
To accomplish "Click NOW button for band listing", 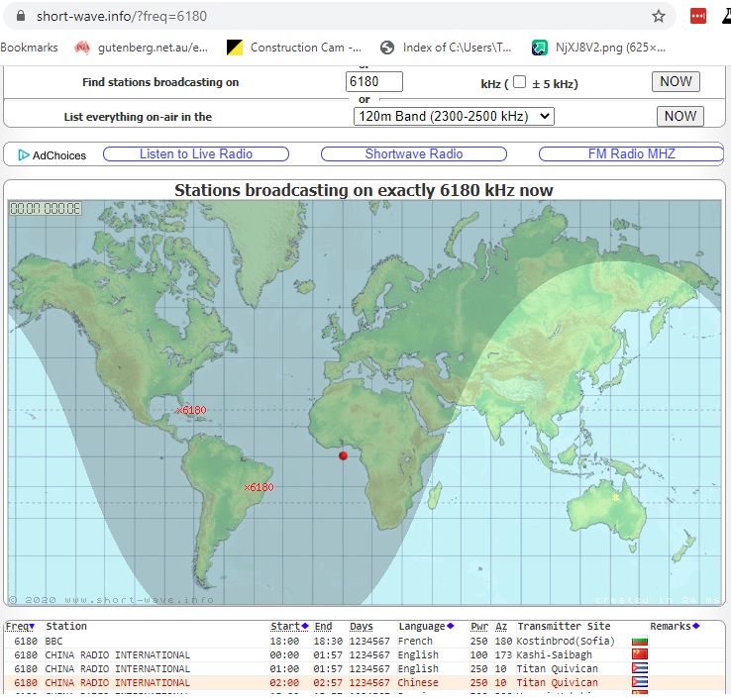I will point(680,116).
